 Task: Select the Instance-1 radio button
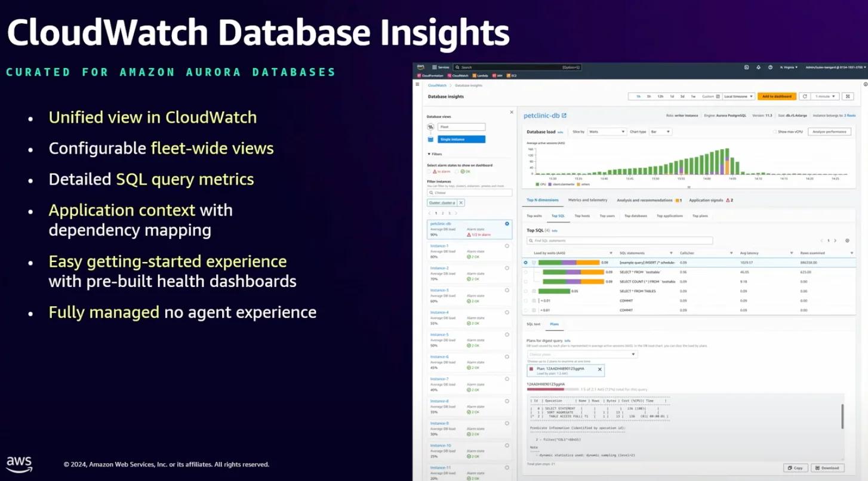tap(507, 246)
